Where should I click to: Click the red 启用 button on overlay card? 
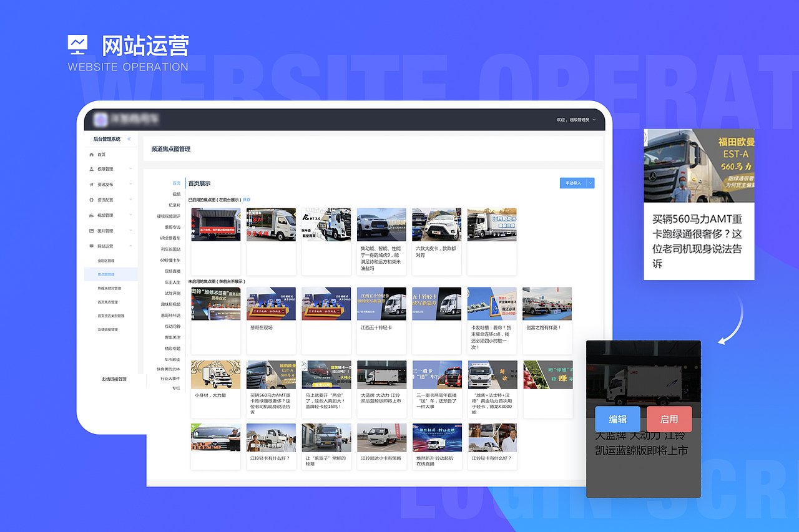pos(669,419)
